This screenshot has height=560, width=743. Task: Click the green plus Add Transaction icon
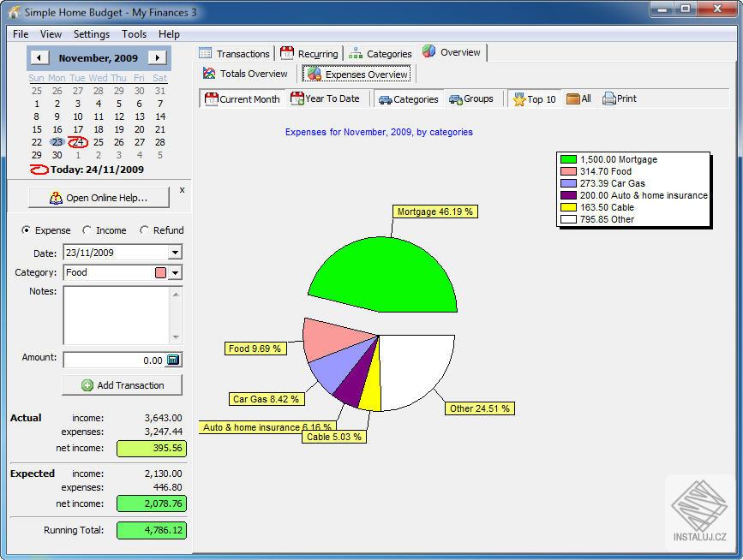pos(87,385)
